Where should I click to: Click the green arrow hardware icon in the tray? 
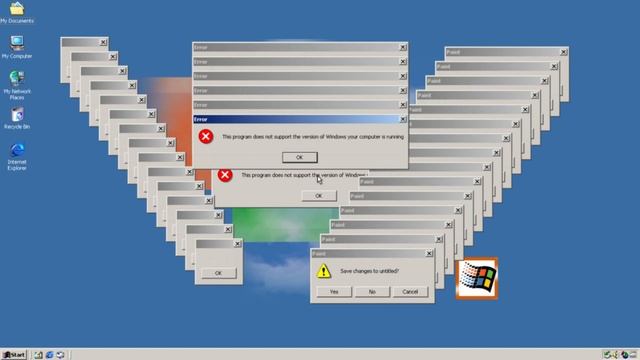[x=607, y=355]
